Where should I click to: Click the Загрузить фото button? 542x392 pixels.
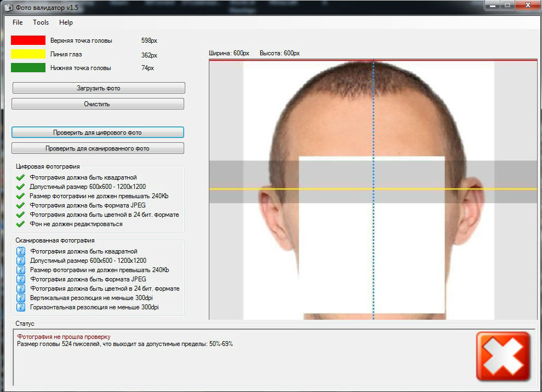click(x=99, y=88)
